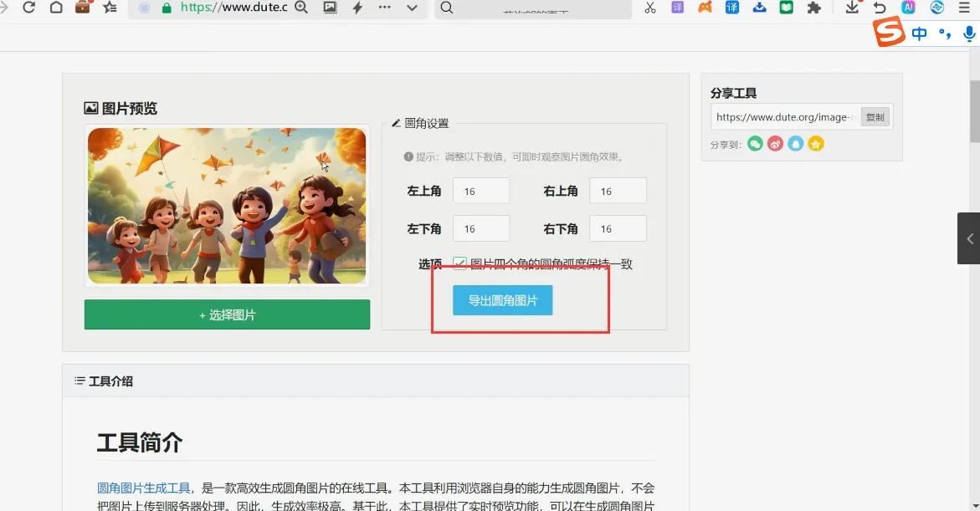The image size is (980, 511).
Task: Open the puzzle-piece extensions icon
Action: coord(814,8)
